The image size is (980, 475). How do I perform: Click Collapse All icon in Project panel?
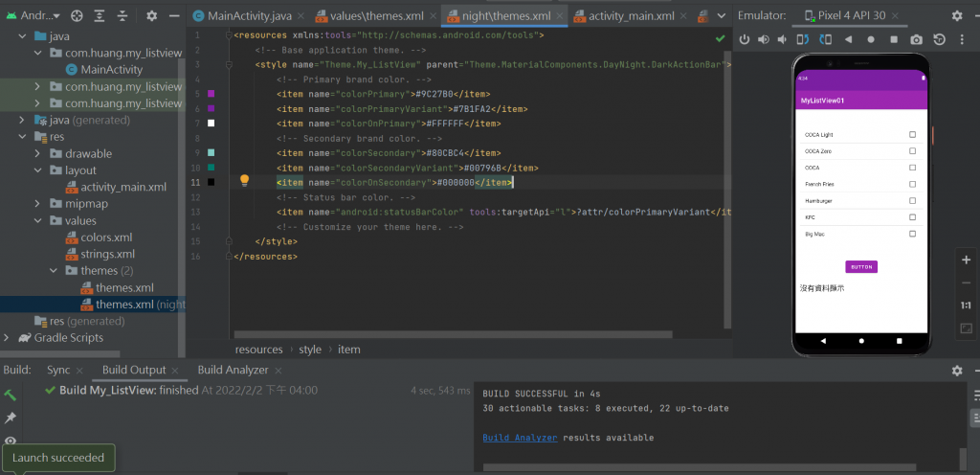122,15
